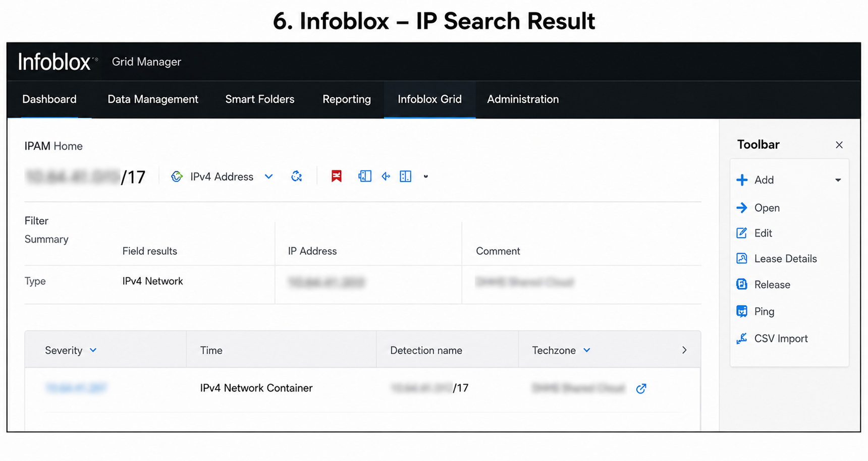
Task: Close the Toolbar panel
Action: click(839, 145)
